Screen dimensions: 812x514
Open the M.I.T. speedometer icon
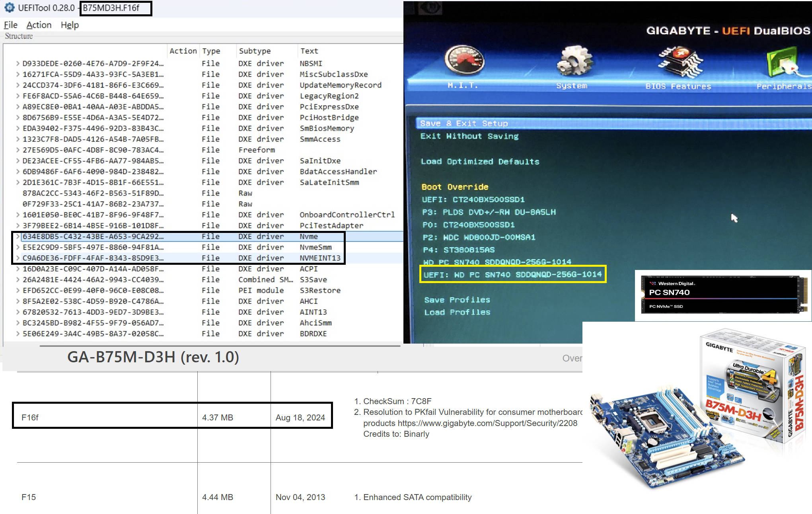(464, 61)
